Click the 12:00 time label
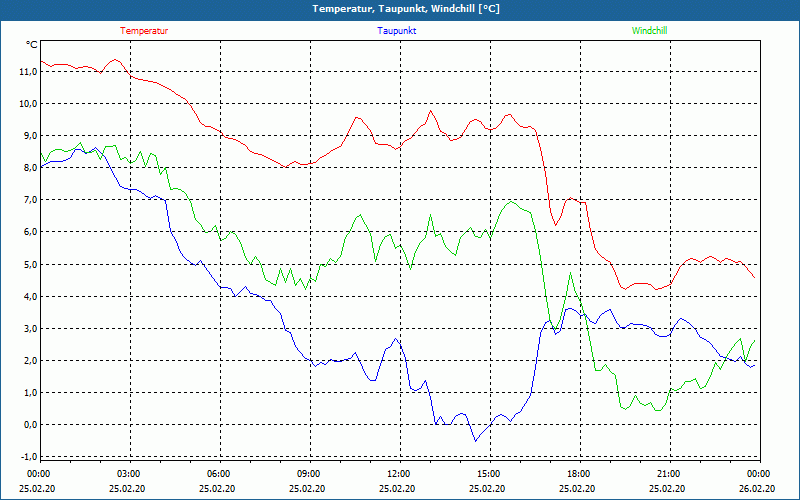 point(399,474)
